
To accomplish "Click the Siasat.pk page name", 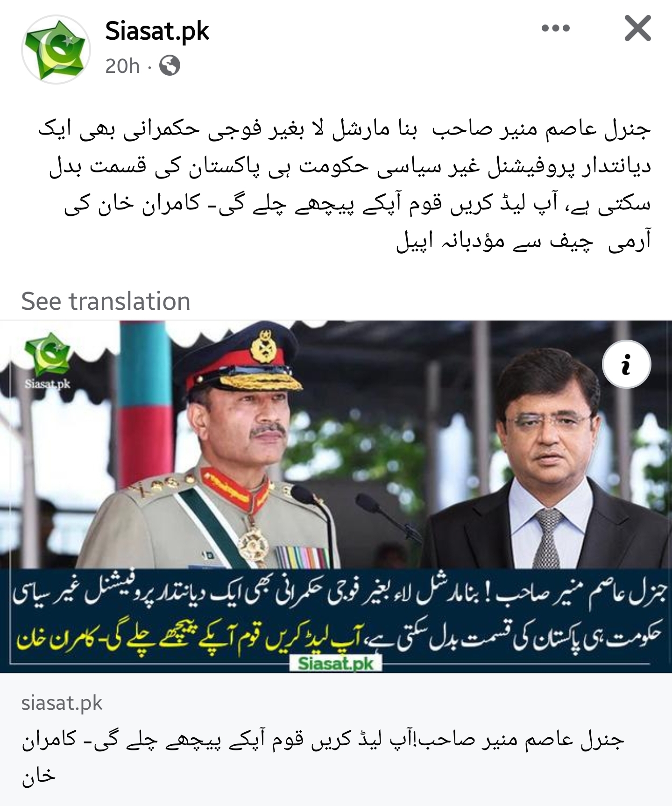I will click(x=157, y=31).
